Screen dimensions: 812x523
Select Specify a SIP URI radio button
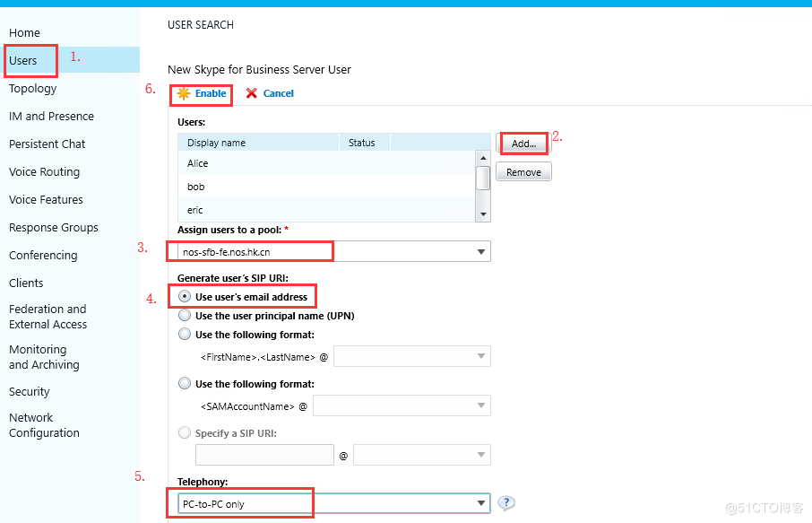click(x=185, y=432)
